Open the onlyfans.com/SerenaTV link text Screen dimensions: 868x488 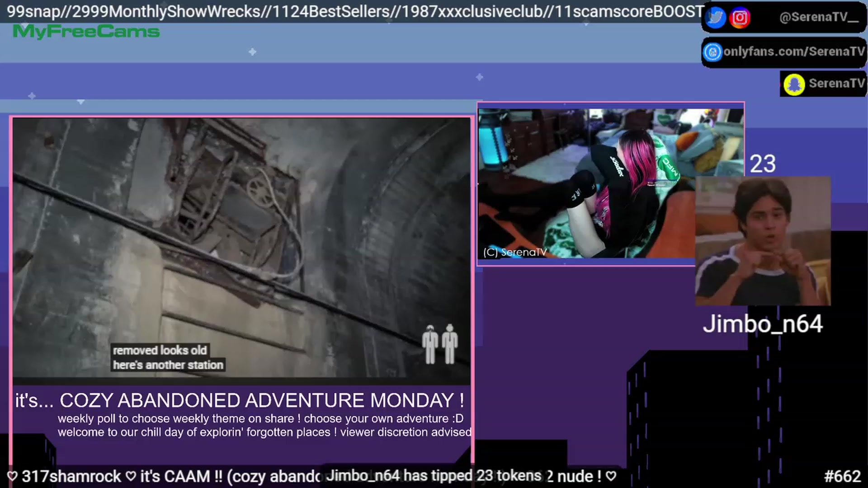coord(794,52)
